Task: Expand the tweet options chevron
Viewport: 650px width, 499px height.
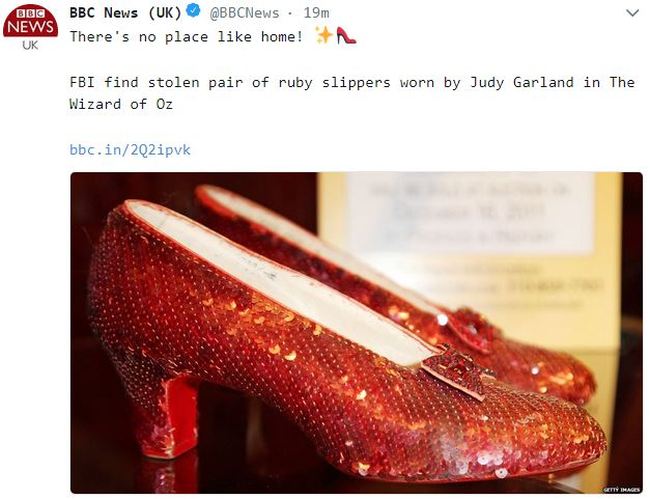Action: (632, 13)
